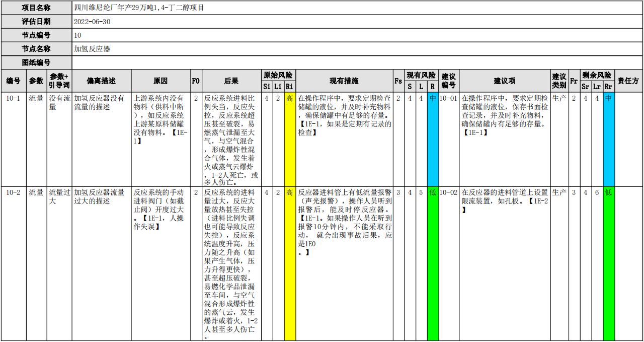Click the 生产 category cell in row 10-1

coord(560,139)
